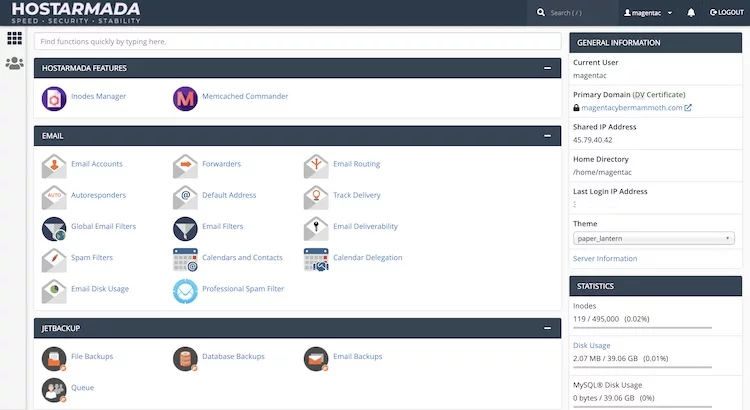This screenshot has height=410, width=750.
Task: Open the Calendar Delegation icon
Action: pos(316,260)
